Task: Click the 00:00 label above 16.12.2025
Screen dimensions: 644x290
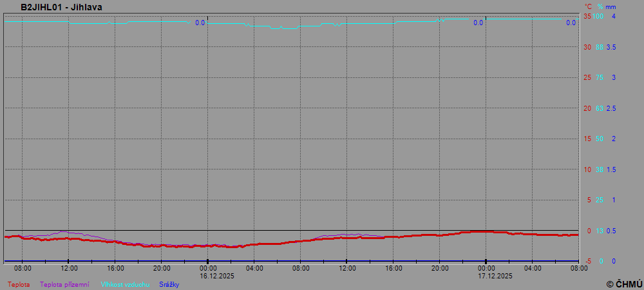Action: 208,268
